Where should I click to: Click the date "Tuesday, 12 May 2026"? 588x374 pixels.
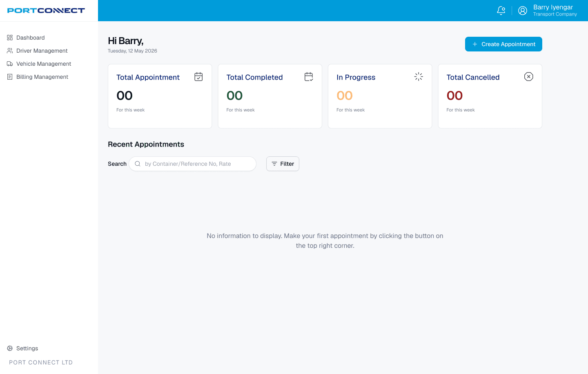click(132, 51)
